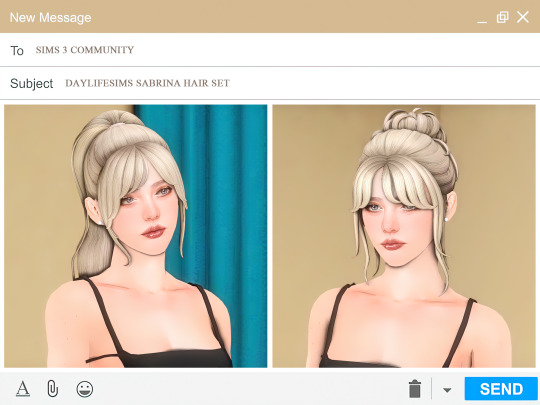Image resolution: width=540 pixels, height=405 pixels.
Task: Attach a file with the paperclip icon
Action: coord(52,389)
